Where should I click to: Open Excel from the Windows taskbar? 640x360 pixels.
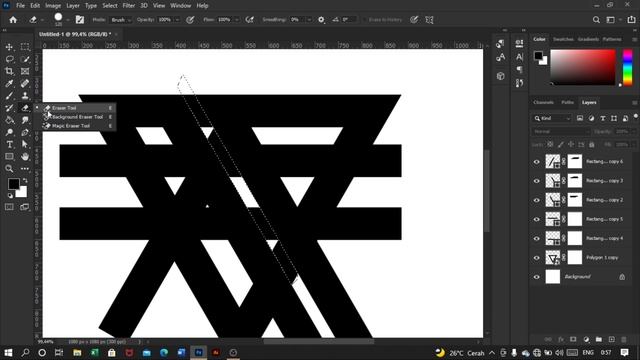95,353
